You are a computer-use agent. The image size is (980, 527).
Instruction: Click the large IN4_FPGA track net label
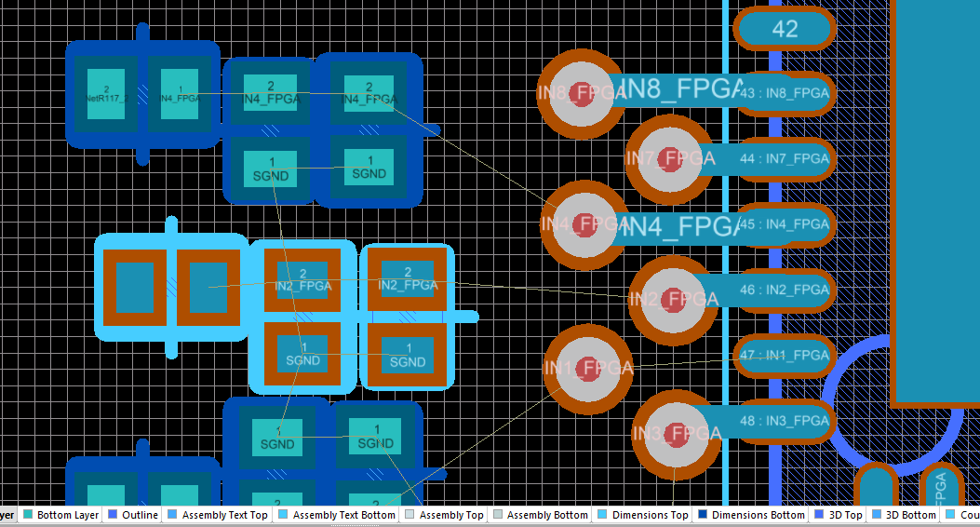(x=683, y=226)
